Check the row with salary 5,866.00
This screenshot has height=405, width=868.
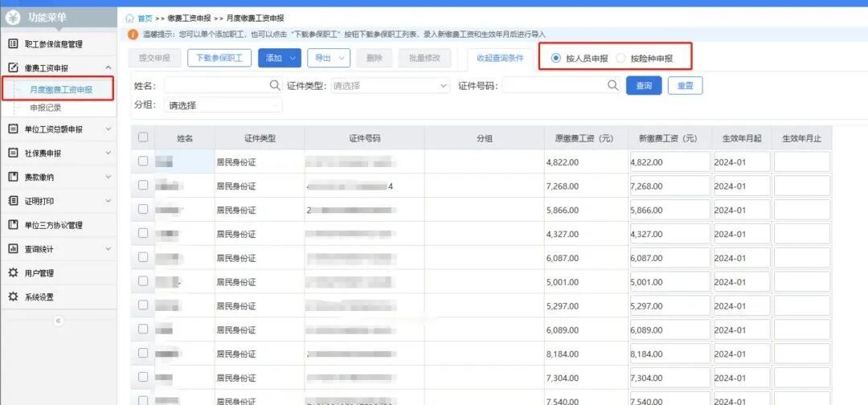click(143, 209)
